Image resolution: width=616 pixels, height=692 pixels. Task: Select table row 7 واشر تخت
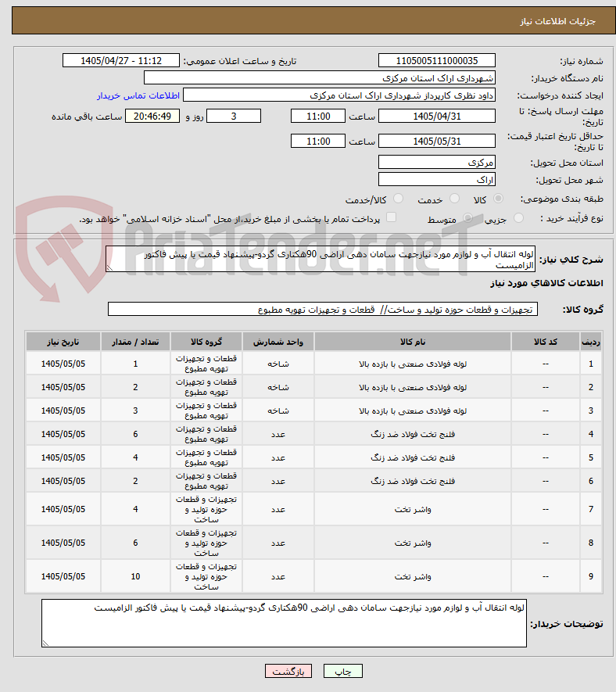[x=313, y=509]
